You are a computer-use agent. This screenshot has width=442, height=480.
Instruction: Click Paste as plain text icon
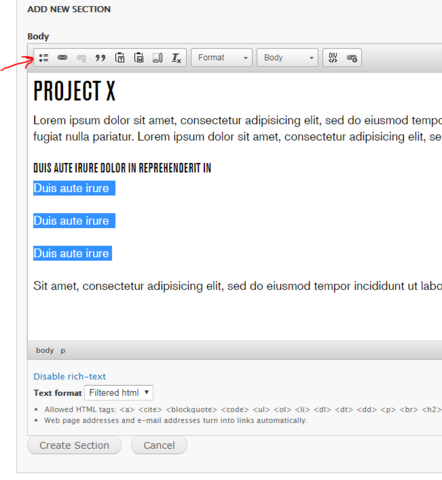[x=120, y=58]
